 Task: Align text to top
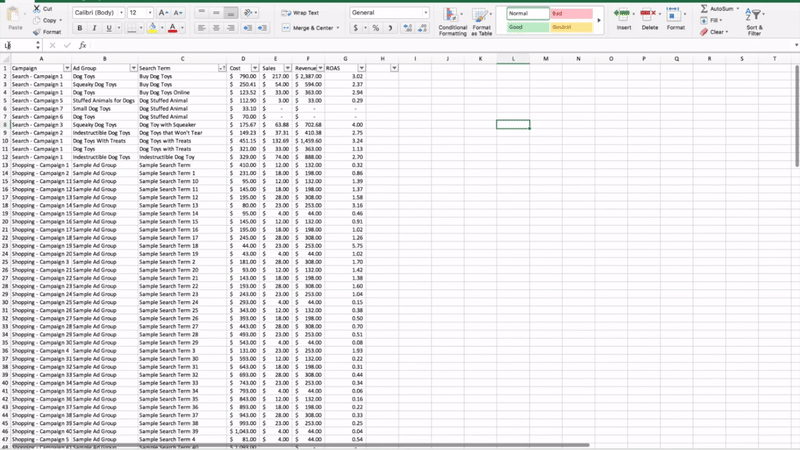click(x=202, y=13)
